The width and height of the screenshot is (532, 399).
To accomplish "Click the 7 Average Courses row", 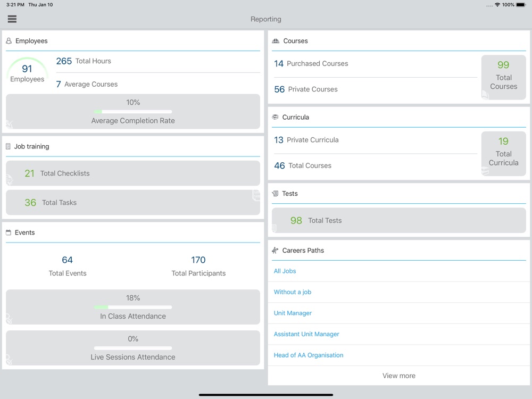I will pyautogui.click(x=158, y=84).
